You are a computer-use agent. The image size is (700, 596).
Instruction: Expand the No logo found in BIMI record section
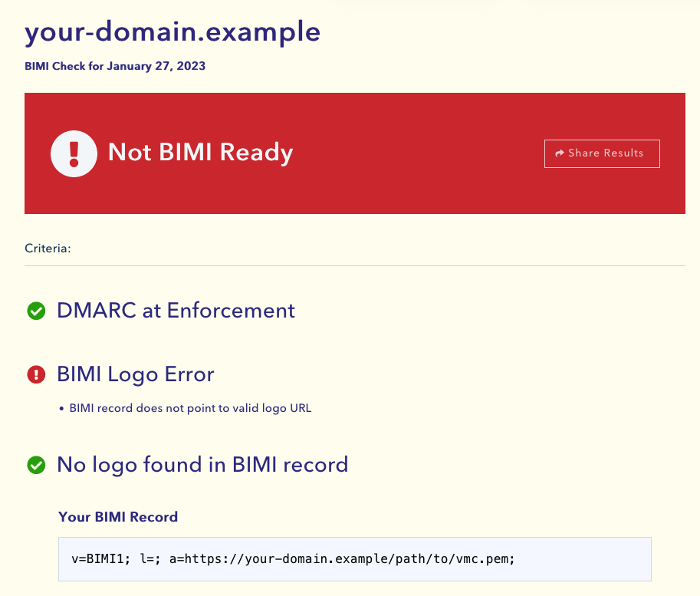coord(203,465)
